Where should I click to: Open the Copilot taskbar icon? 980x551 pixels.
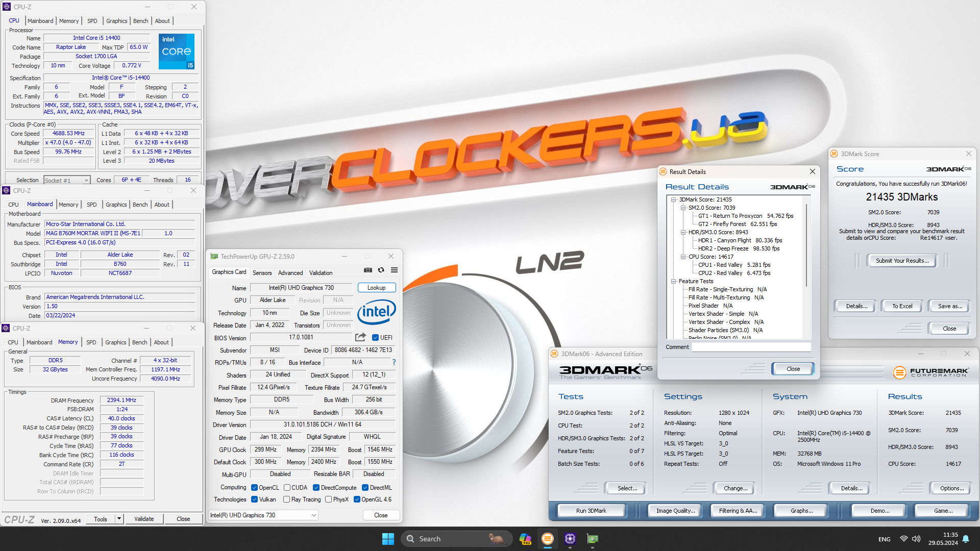(x=525, y=539)
